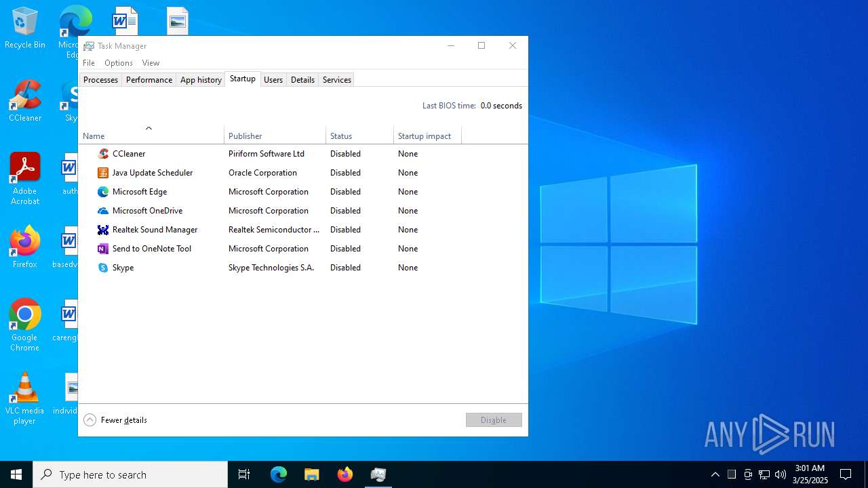Select the Realtek Sound Manager icon

click(x=103, y=230)
